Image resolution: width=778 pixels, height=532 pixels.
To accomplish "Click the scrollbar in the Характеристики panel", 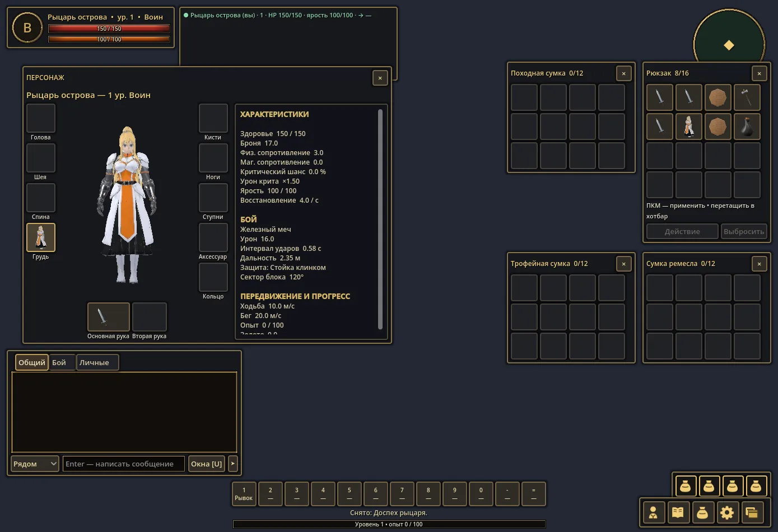I will click(380, 219).
